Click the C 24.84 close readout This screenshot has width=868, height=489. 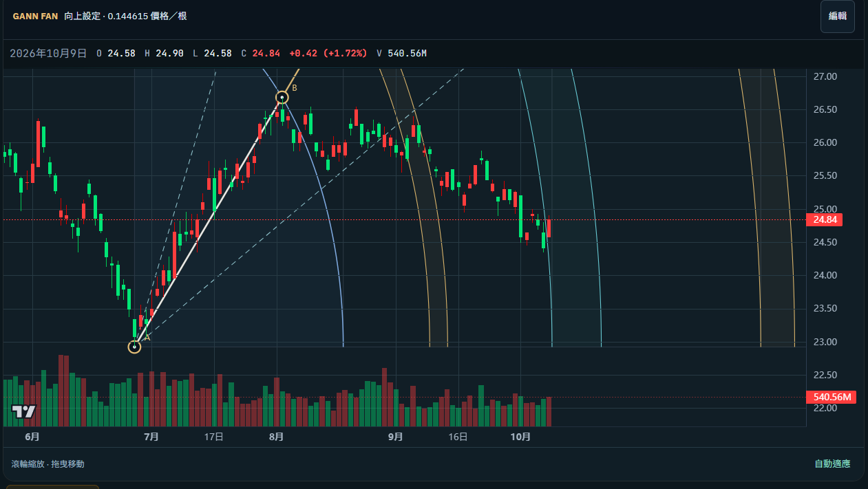coord(260,53)
